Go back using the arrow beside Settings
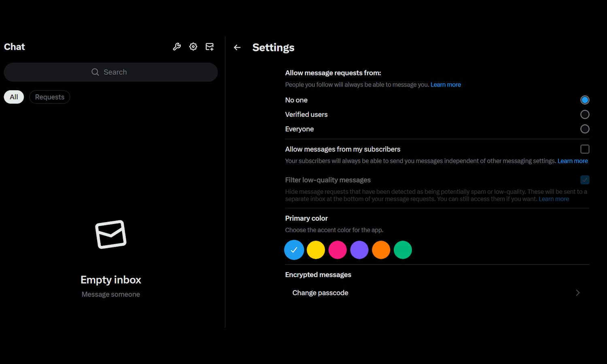 237,48
